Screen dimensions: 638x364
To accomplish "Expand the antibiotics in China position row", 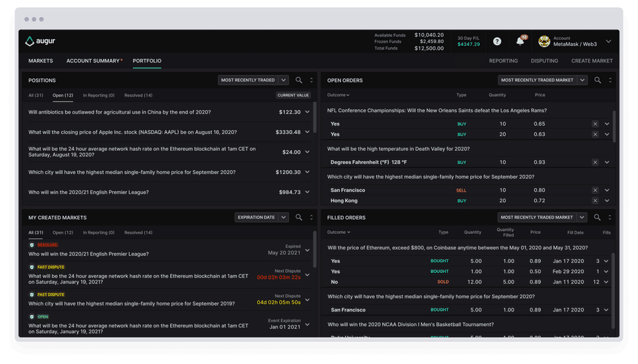I will [307, 112].
